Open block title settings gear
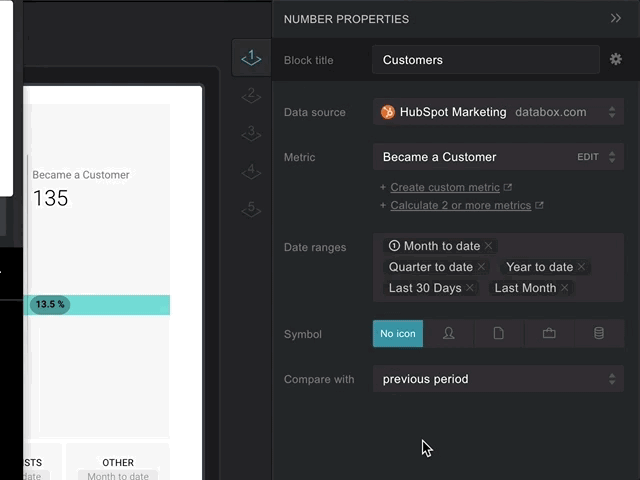The height and width of the screenshot is (480, 640). click(616, 59)
